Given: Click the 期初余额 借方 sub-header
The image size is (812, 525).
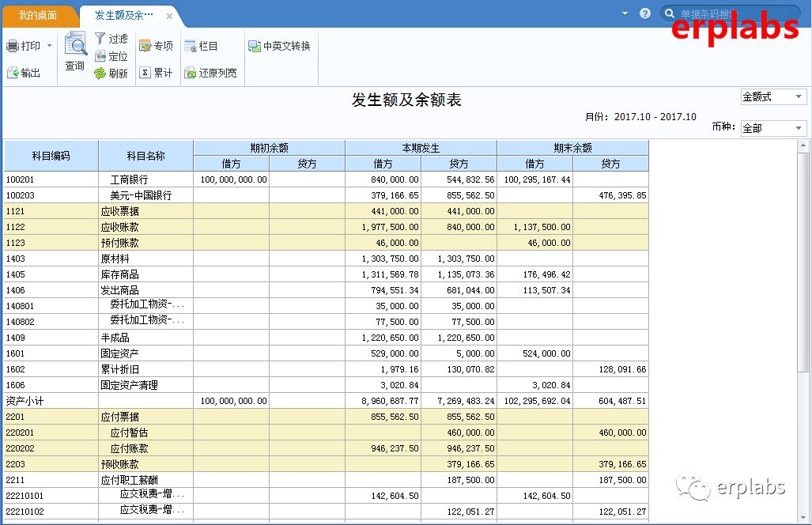Looking at the screenshot, I should point(232,164).
